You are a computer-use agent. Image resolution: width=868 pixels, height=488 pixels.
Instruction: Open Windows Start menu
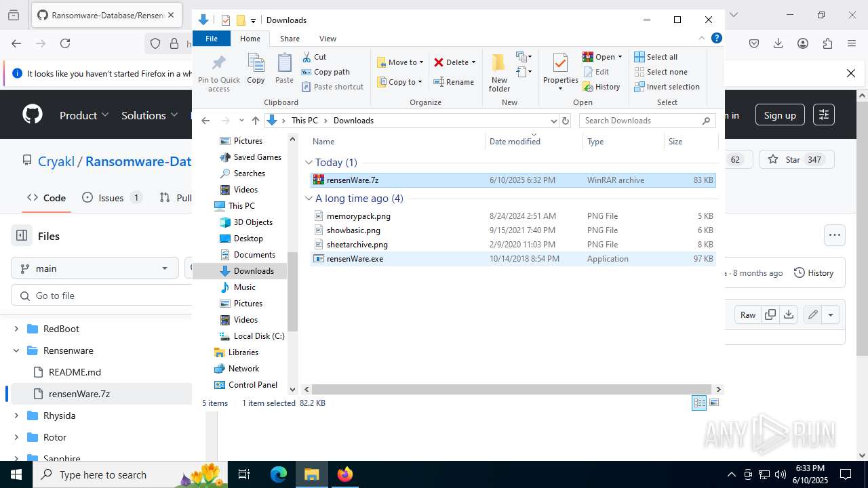click(16, 474)
